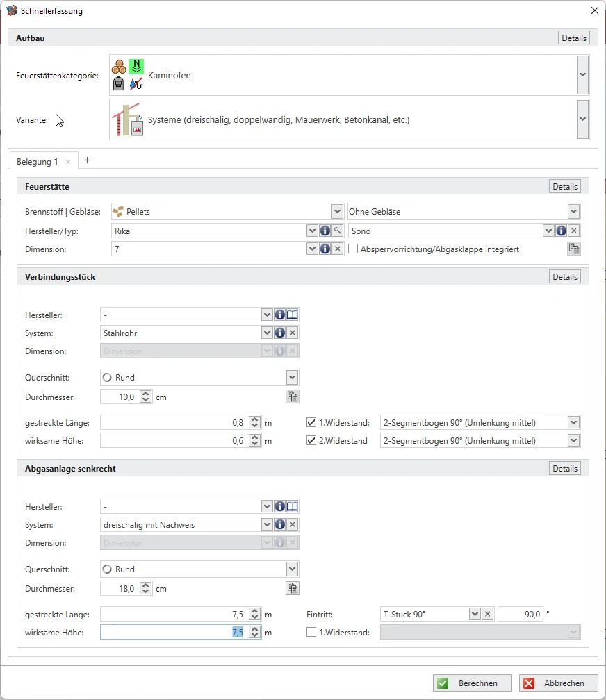Expand the Brennstoff Pellets dropdown
This screenshot has height=700, width=606.
(x=337, y=212)
